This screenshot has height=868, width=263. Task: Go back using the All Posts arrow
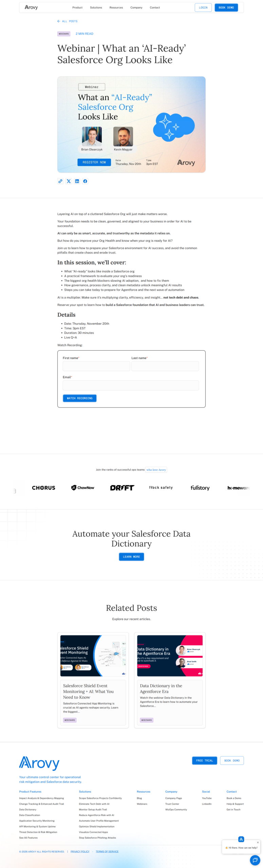[59, 21]
